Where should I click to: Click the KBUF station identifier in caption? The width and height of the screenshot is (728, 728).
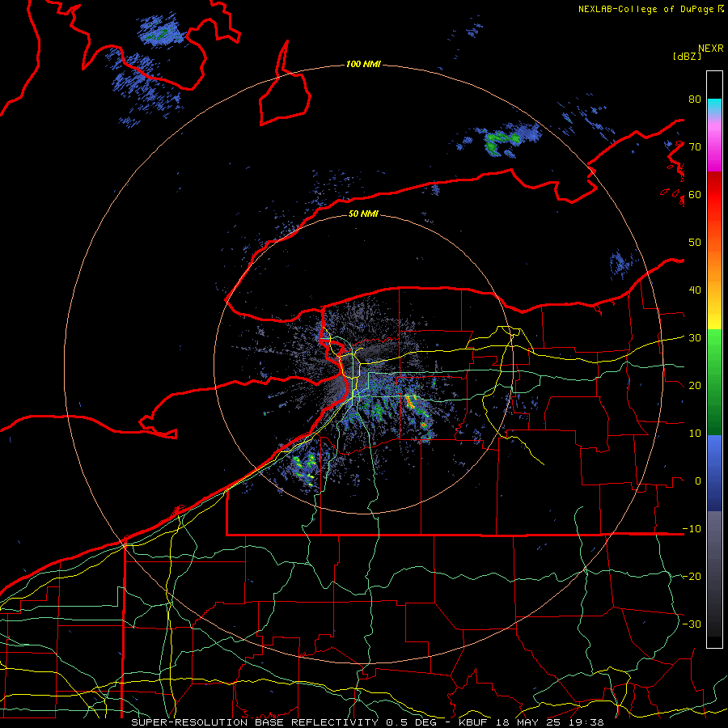pyautogui.click(x=475, y=722)
